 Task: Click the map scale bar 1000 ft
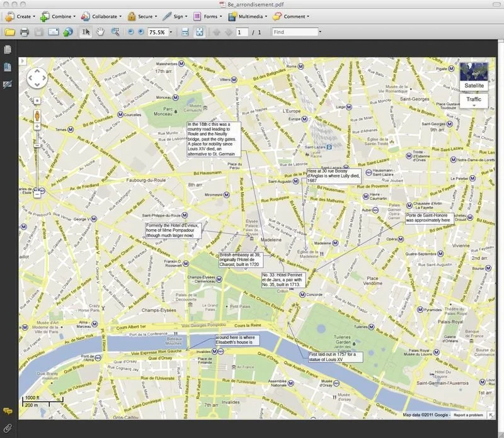coord(42,401)
